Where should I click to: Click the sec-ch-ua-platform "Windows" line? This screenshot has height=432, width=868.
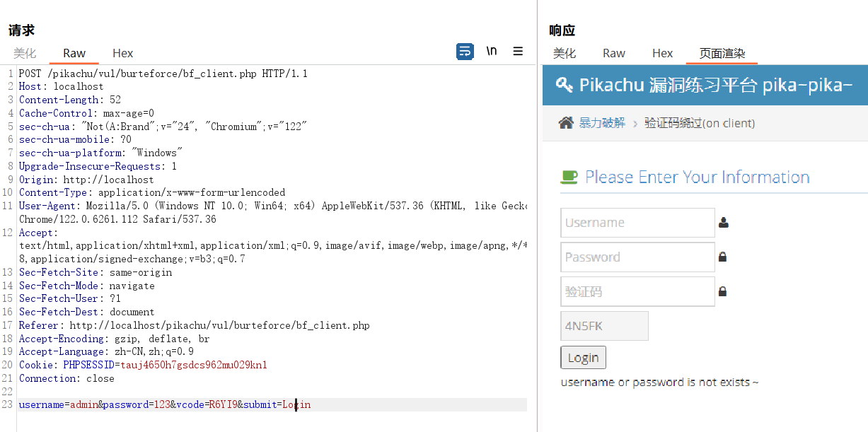101,153
